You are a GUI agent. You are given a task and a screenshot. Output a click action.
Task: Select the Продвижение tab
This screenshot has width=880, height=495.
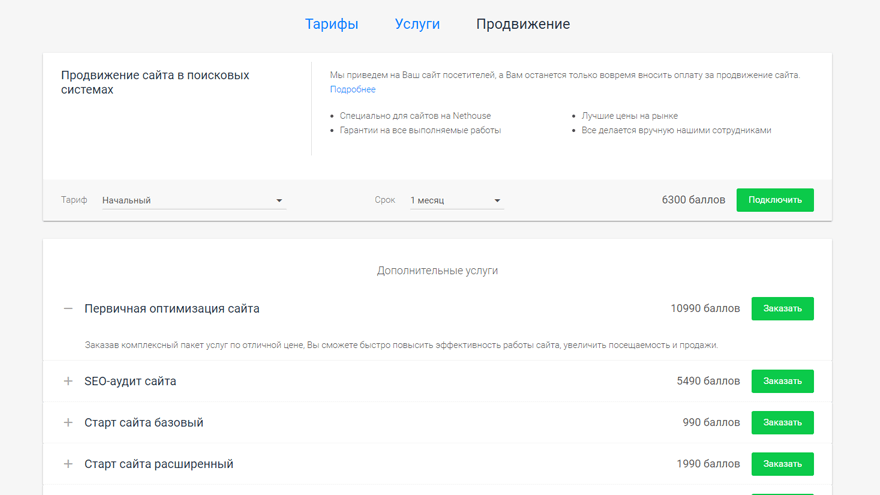coord(523,24)
